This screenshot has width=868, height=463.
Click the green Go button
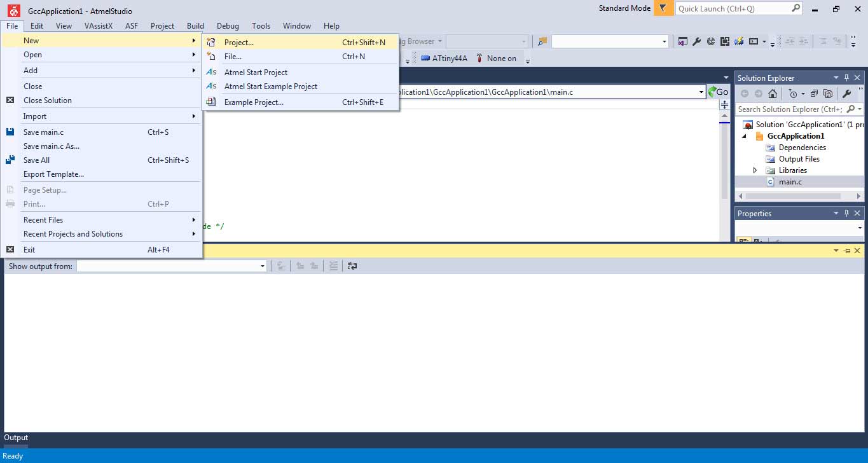tap(719, 92)
